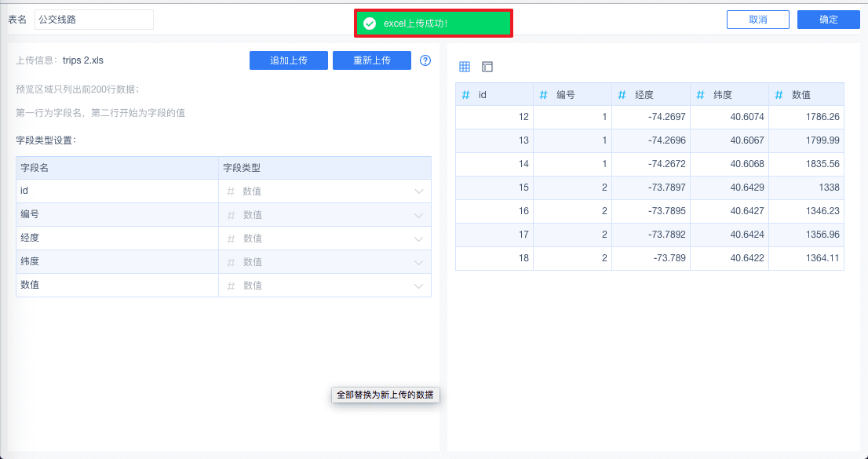This screenshot has height=459, width=868.
Task: Click the hash icon in id column header
Action: [x=466, y=95]
